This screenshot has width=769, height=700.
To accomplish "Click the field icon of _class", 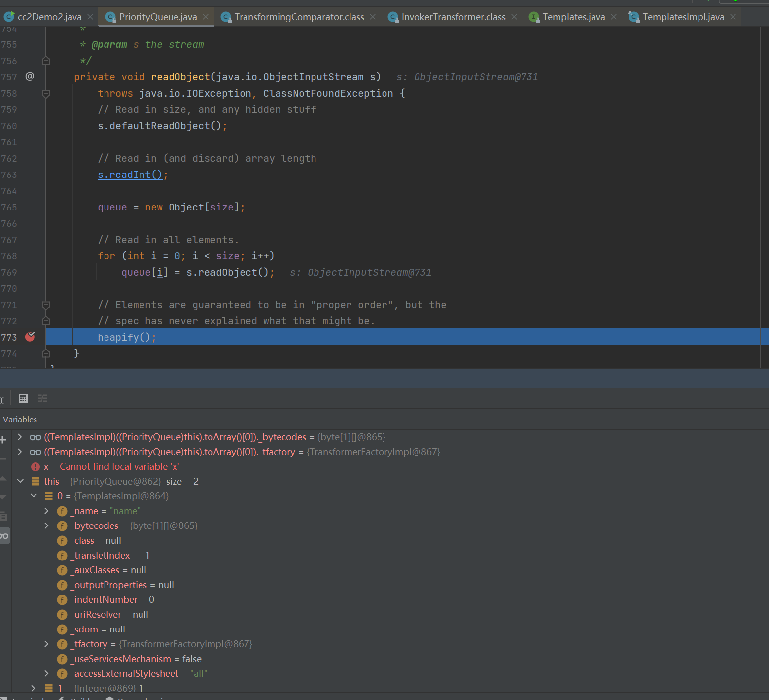I will click(62, 541).
